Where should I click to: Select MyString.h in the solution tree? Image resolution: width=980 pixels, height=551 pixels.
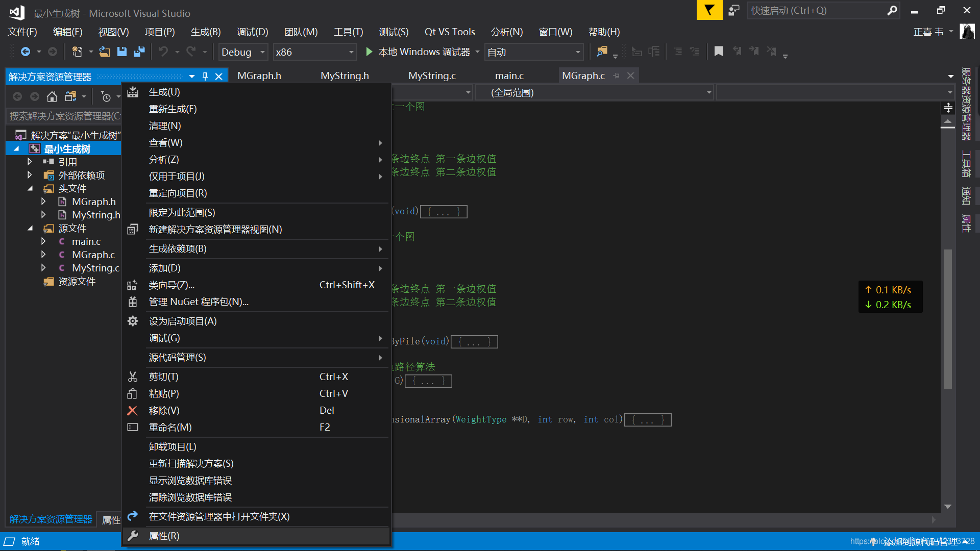[x=96, y=215]
